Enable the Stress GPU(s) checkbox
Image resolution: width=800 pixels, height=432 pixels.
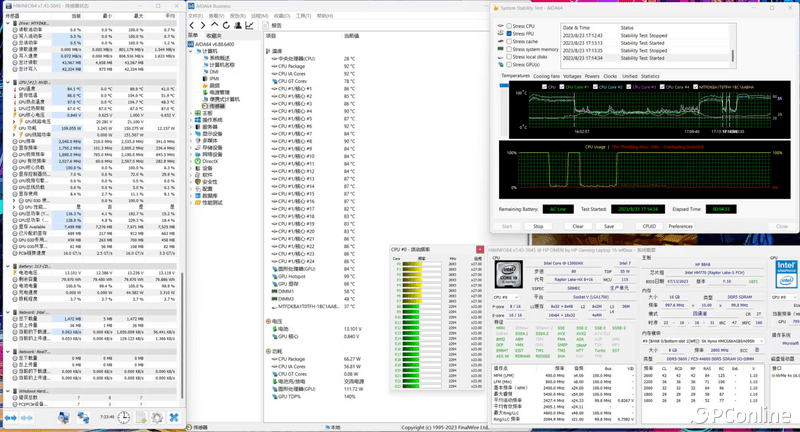tap(509, 65)
